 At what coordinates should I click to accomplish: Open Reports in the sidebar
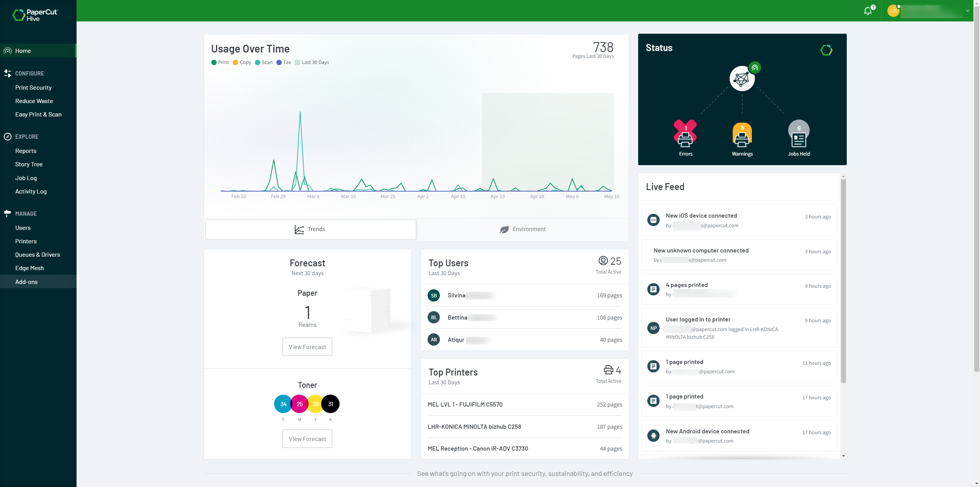click(26, 151)
